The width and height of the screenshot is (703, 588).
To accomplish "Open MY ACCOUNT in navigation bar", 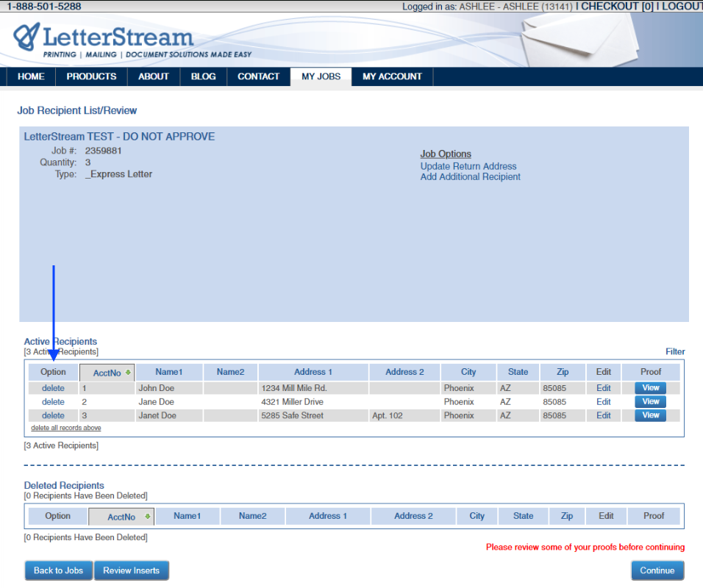I will (392, 76).
